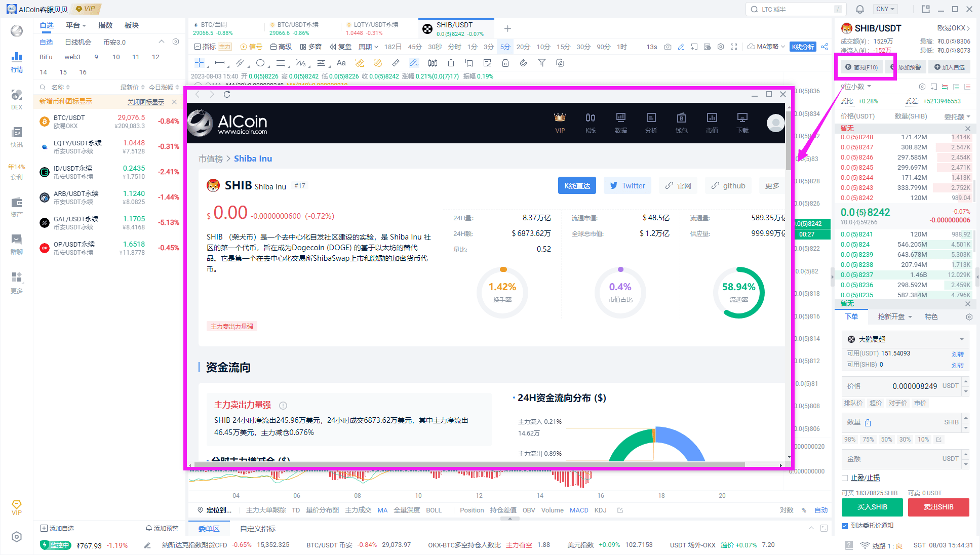Tick the 止盈/止损 checkbox
This screenshot has height=555, width=980.
tap(845, 478)
